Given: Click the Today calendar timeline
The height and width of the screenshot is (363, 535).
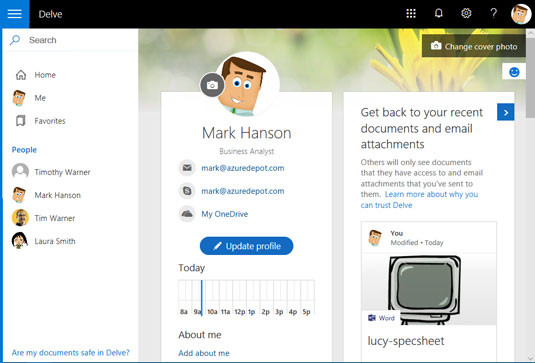Looking at the screenshot, I should tap(246, 298).
